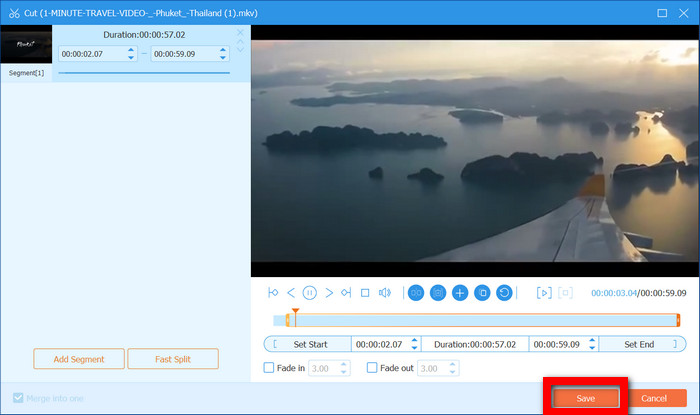Enable the Fade out checkbox
This screenshot has width=700, height=415.
[372, 368]
